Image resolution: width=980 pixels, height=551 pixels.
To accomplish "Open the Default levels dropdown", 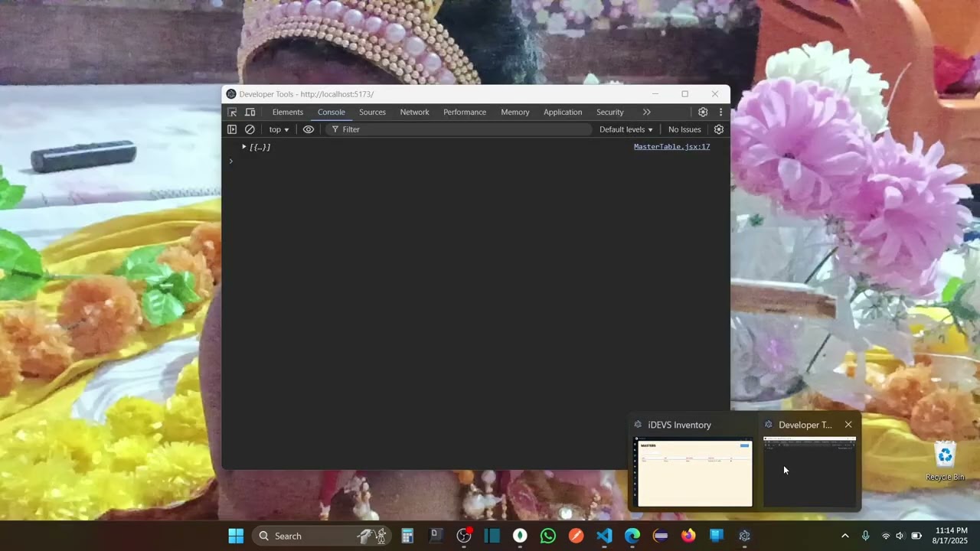I will coord(626,129).
